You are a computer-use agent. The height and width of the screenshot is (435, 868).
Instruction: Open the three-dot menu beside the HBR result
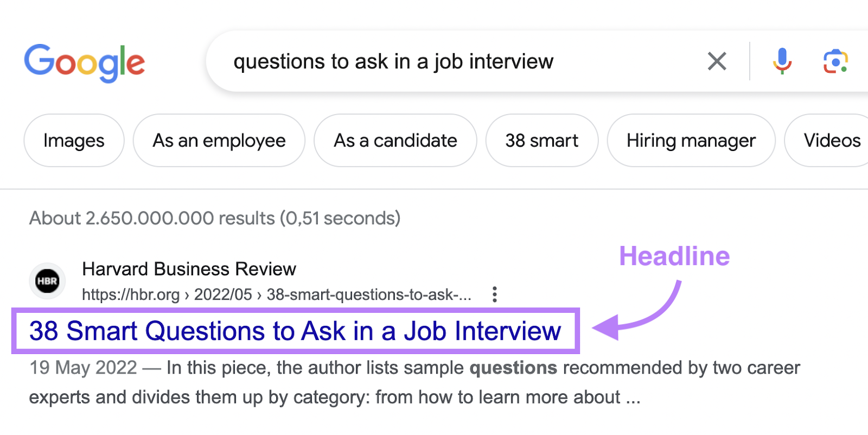coord(494,294)
